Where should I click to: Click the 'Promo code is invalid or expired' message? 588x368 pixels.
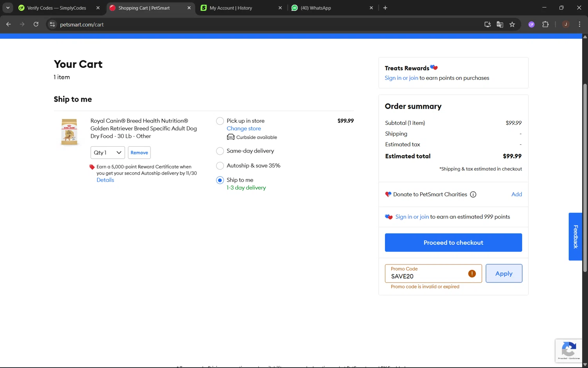pyautogui.click(x=425, y=287)
